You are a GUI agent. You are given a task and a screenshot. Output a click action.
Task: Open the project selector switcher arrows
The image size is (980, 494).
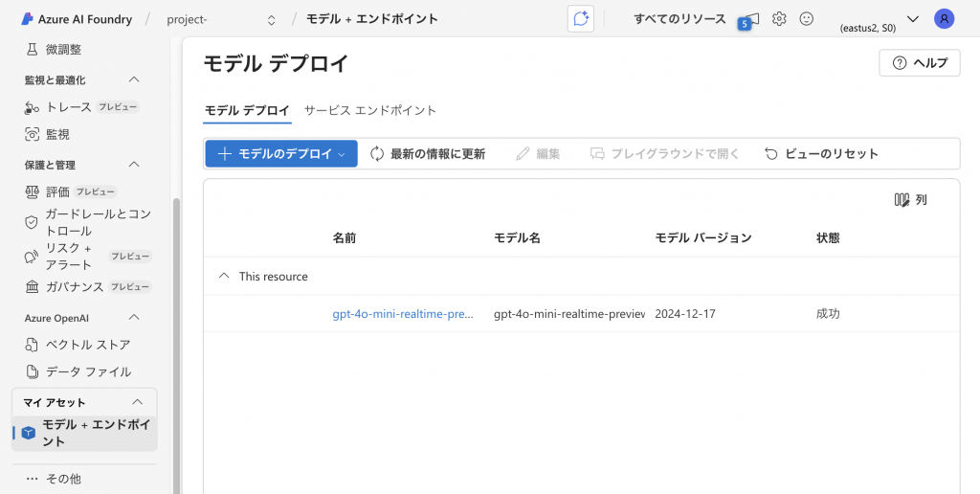coord(271,20)
